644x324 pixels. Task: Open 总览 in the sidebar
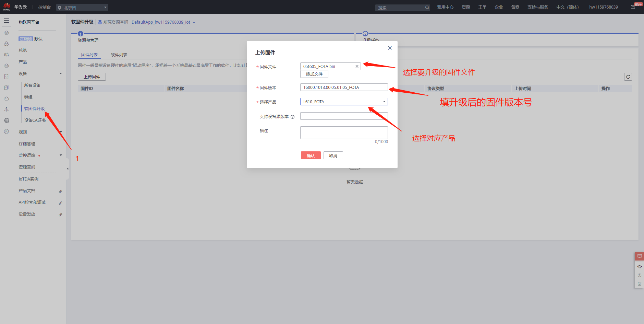(23, 50)
